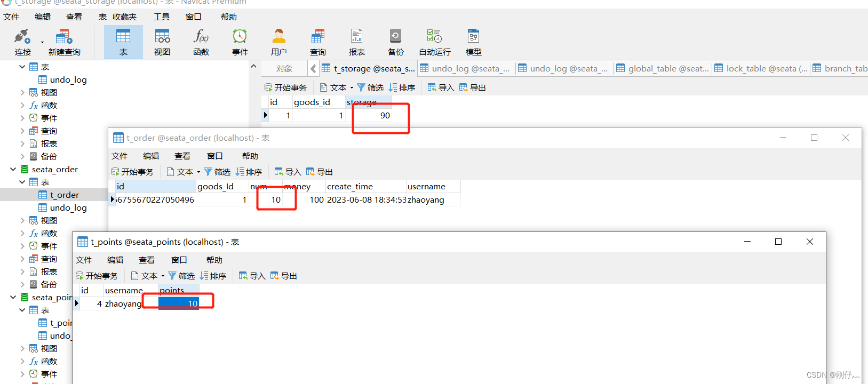
Task: Begin transaction (开始事务) in t_storage tab
Action: pos(285,87)
